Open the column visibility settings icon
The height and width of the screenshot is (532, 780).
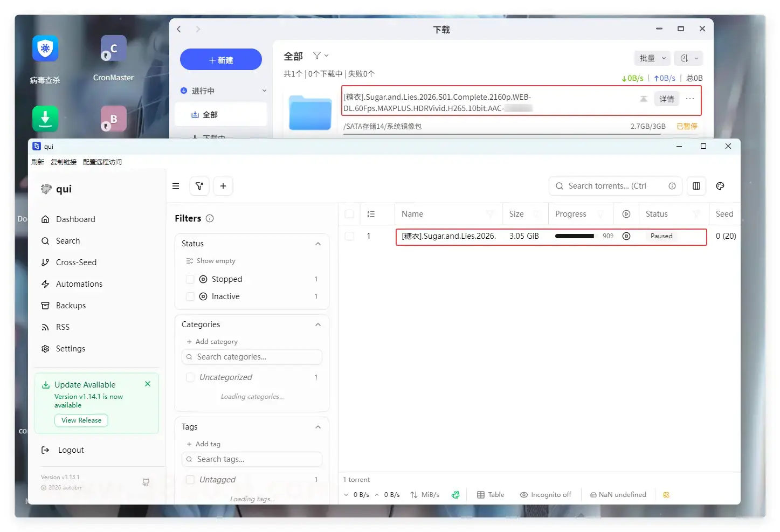click(x=696, y=186)
